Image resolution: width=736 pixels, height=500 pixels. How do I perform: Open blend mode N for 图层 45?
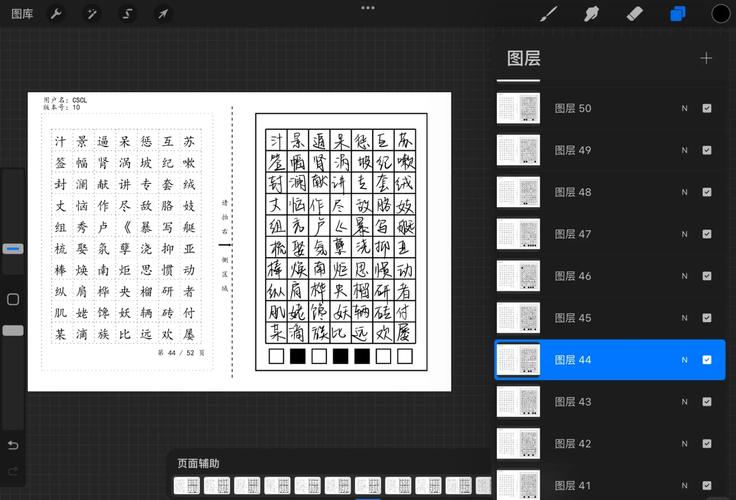684,318
